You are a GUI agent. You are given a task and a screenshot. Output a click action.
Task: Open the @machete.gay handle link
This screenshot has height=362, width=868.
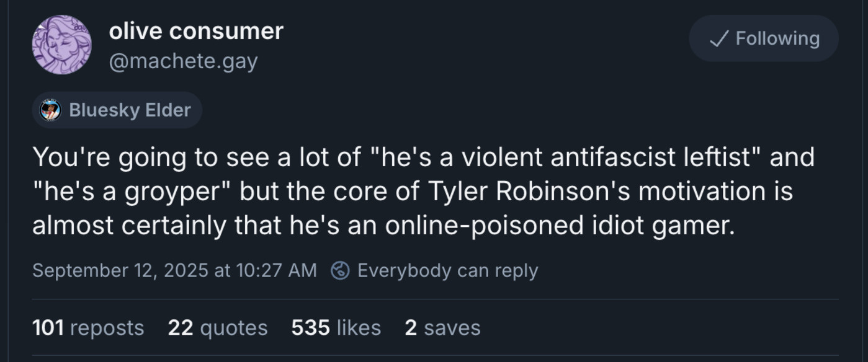click(183, 61)
